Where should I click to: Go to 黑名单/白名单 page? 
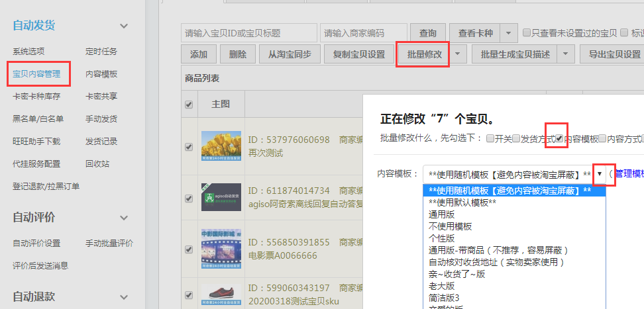point(38,119)
